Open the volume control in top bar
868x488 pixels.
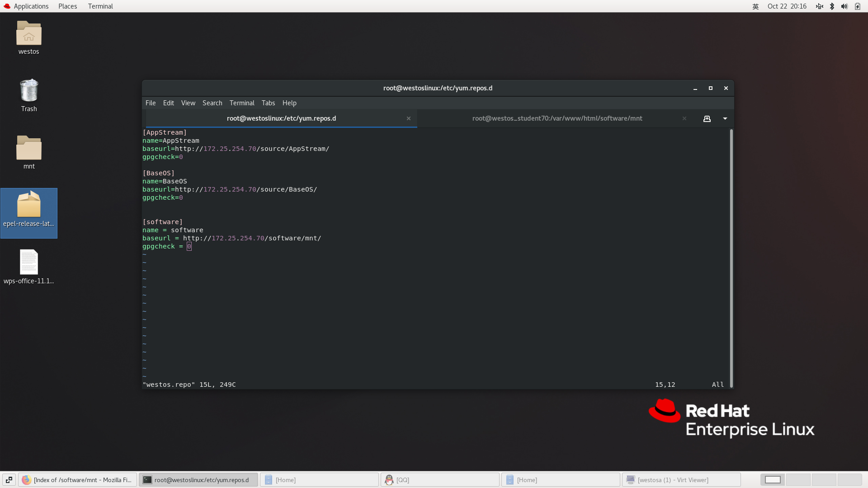(844, 6)
